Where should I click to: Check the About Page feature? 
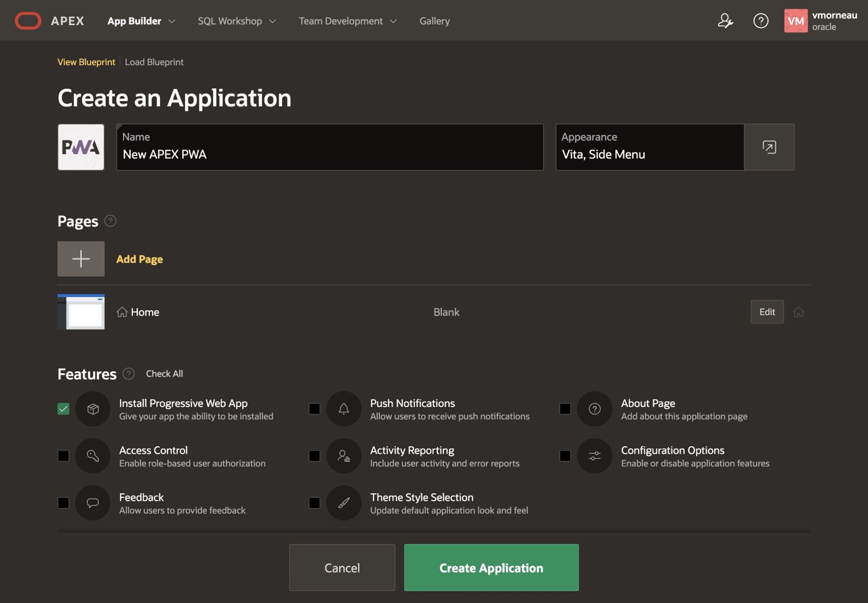[x=565, y=408]
